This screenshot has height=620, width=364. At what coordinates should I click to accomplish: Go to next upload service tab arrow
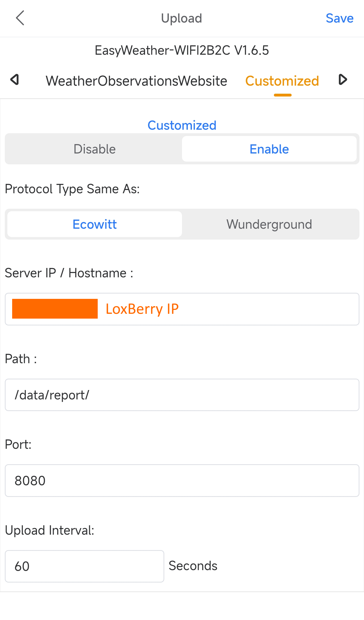(x=342, y=80)
